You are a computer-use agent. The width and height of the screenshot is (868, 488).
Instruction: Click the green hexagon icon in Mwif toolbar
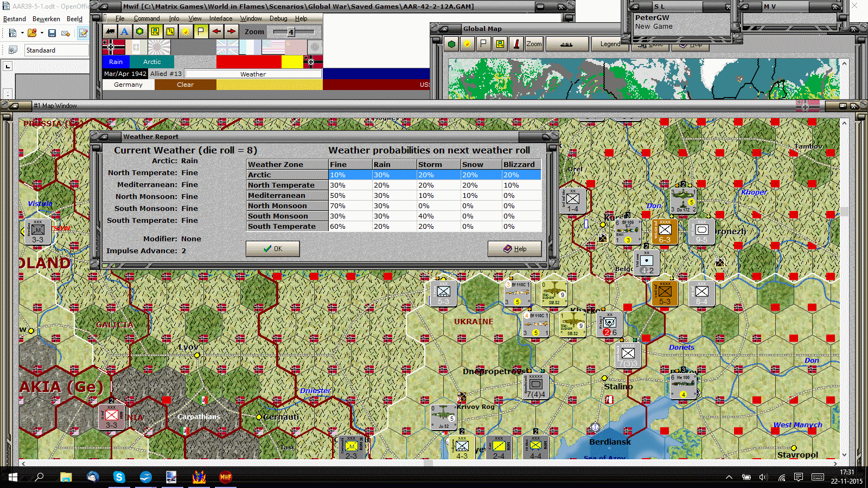[x=140, y=31]
